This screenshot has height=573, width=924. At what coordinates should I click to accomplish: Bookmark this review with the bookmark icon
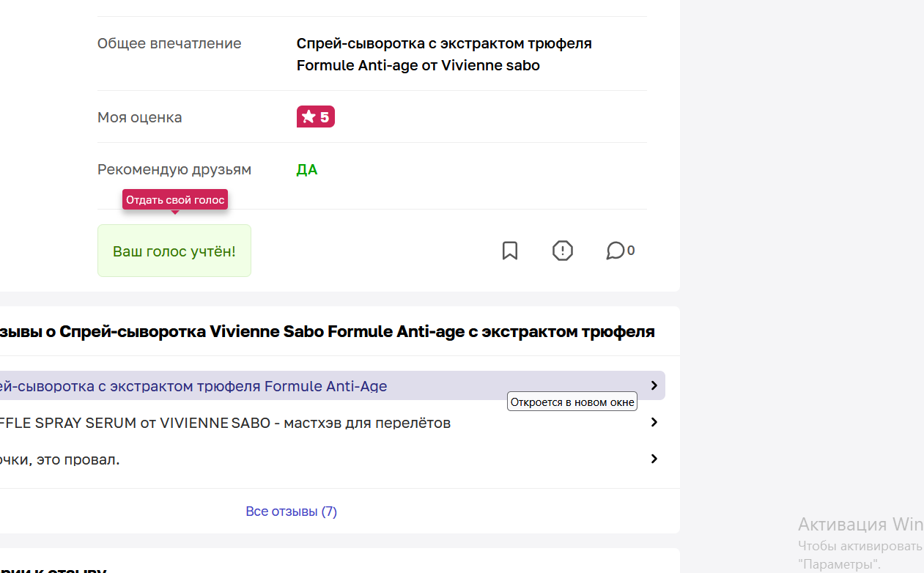(510, 251)
